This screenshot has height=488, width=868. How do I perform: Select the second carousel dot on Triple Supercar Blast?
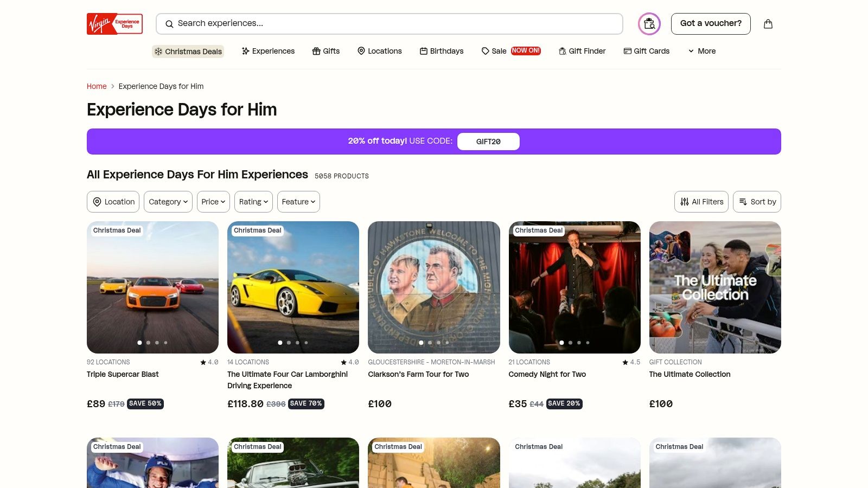click(148, 343)
